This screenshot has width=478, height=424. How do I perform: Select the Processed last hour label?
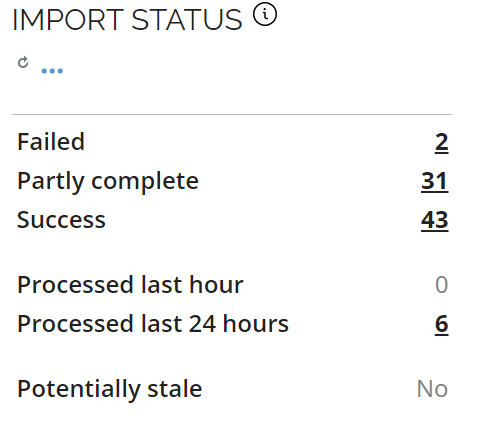(x=130, y=285)
